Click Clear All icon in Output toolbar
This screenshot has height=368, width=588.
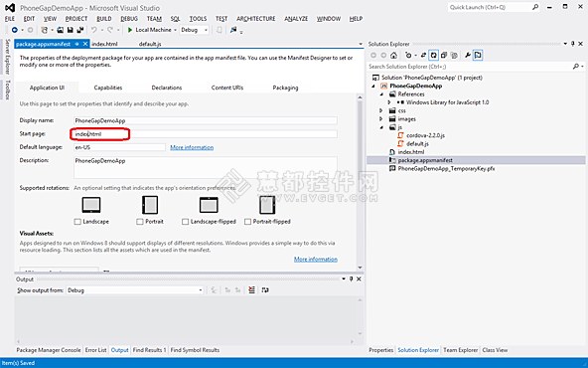pyautogui.click(x=251, y=290)
